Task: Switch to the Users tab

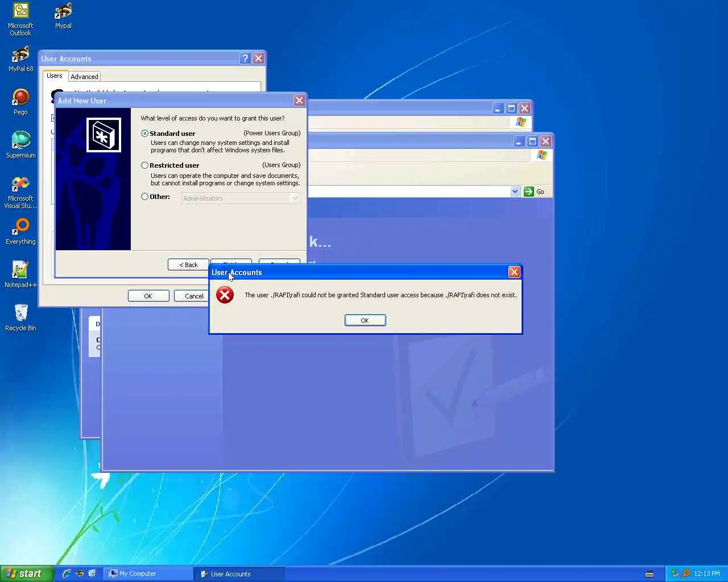Action: [55, 76]
